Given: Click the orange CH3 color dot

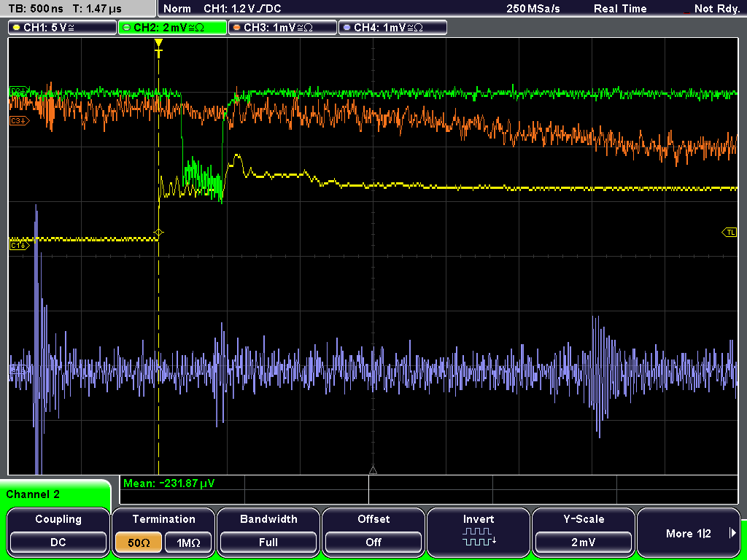Looking at the screenshot, I should [236, 28].
